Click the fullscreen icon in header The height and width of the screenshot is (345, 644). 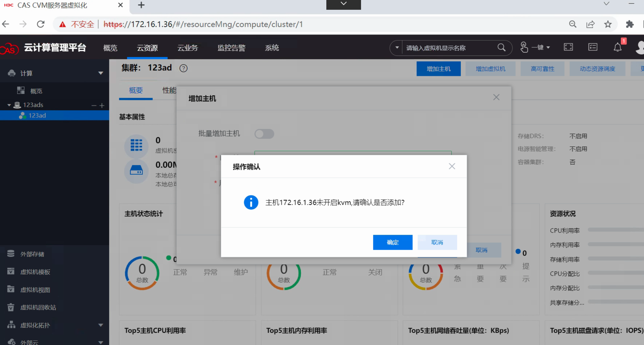pos(568,47)
